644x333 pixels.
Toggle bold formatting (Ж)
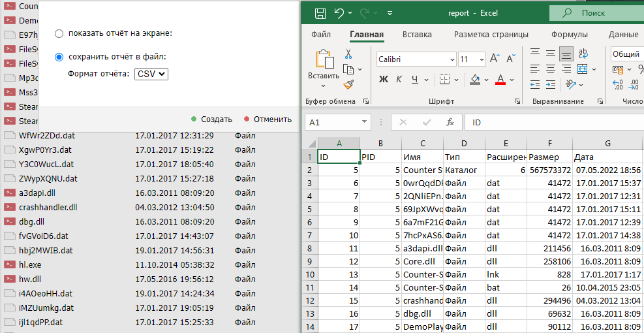(384, 80)
